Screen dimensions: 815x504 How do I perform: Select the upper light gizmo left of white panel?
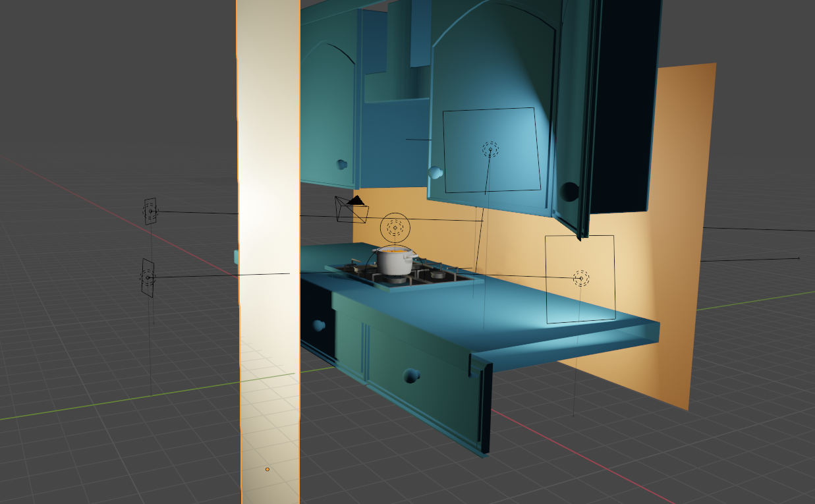(x=150, y=211)
